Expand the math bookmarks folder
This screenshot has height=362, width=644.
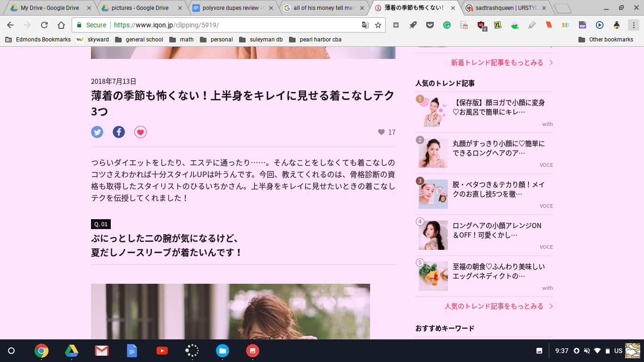click(x=182, y=40)
